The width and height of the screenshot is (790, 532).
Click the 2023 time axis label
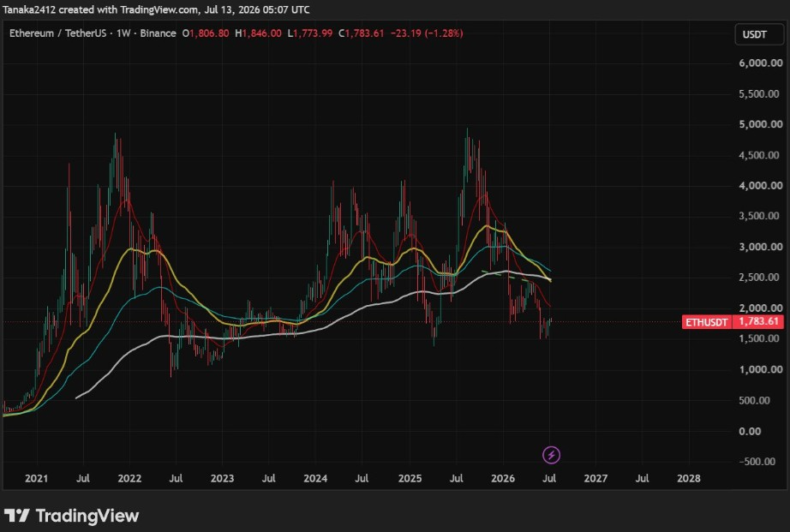tap(222, 479)
